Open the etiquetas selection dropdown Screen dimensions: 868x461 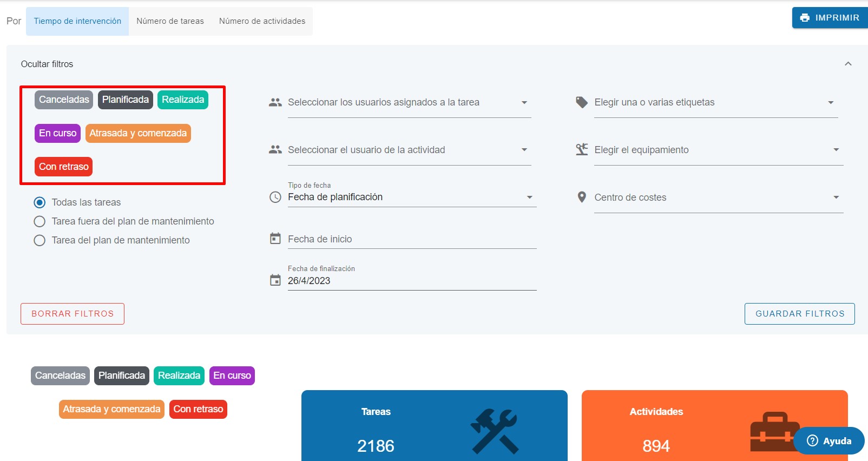[716, 102]
